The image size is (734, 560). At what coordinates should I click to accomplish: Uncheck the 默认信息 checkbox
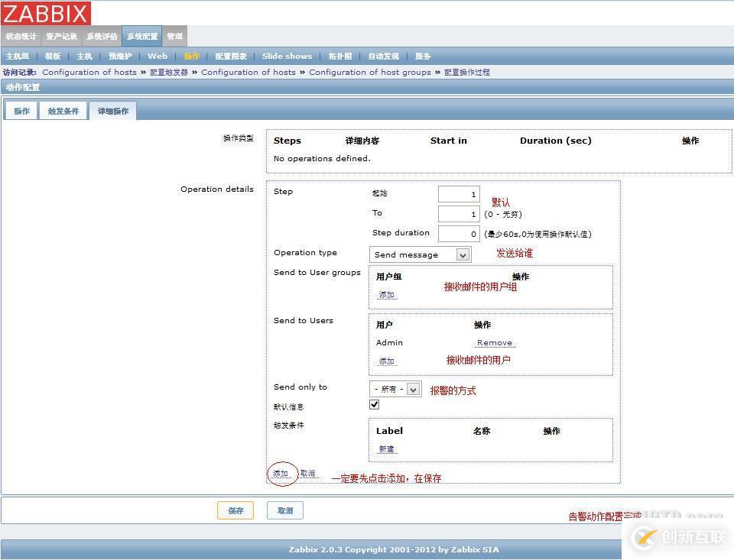point(374,404)
